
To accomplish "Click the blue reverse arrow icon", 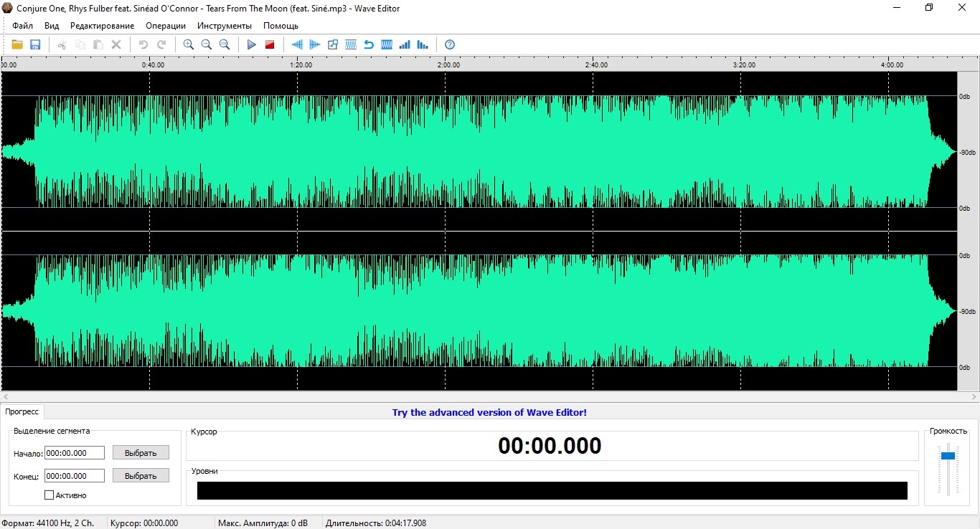I will (369, 44).
